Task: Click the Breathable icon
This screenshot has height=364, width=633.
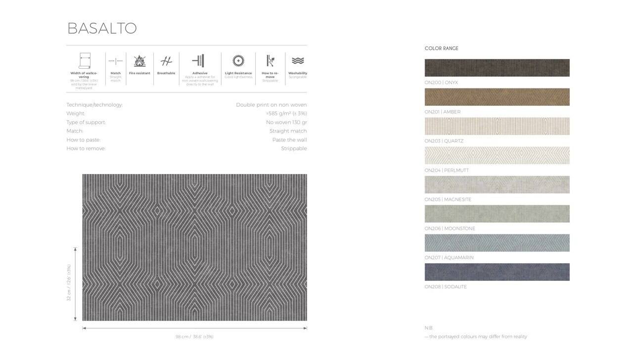Action: point(166,61)
